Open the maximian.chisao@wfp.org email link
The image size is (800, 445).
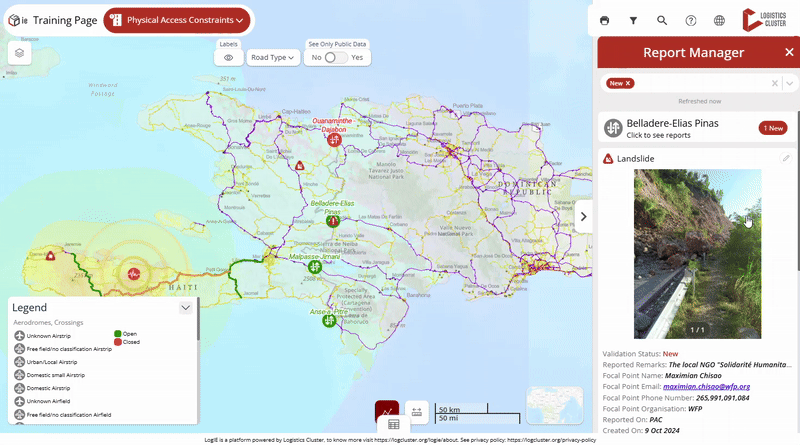(706, 386)
